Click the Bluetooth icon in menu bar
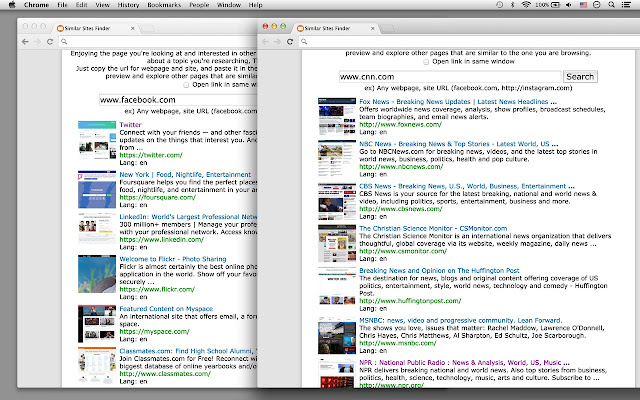The height and width of the screenshot is (400, 640). (513, 5)
